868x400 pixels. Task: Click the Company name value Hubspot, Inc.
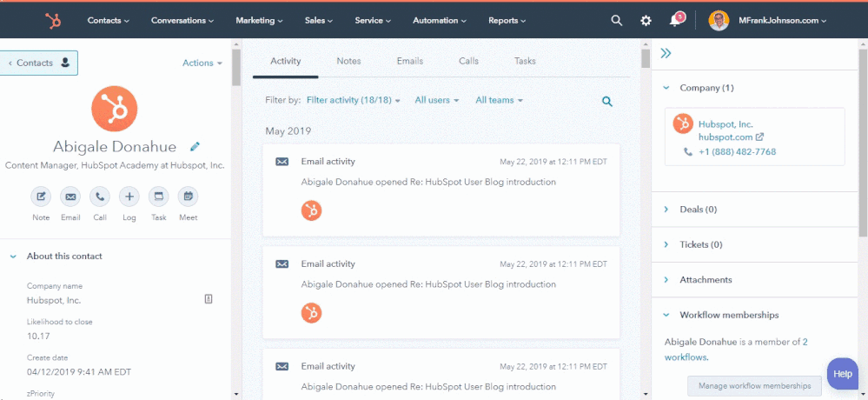tap(54, 300)
